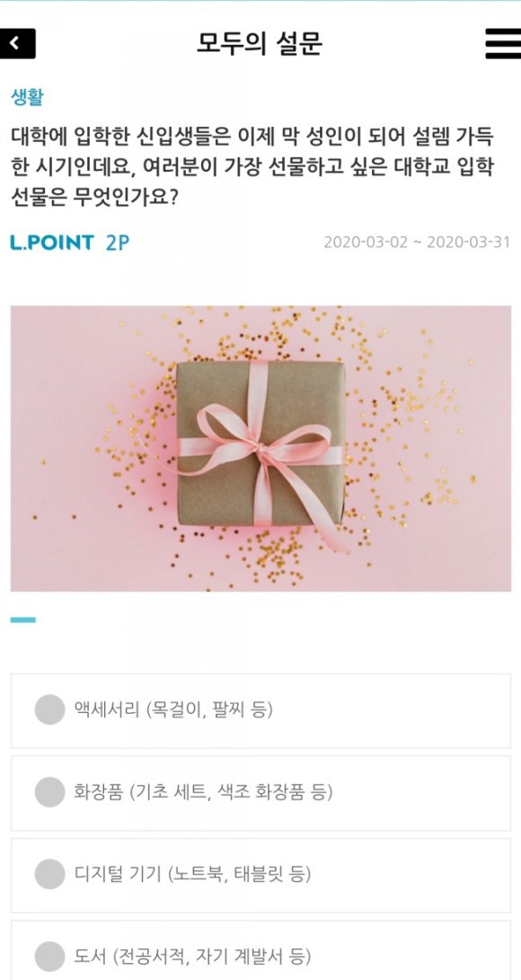521x980 pixels.
Task: Tap the 디지털 기기 (노트북, 태블릿 등) label
Action: (x=192, y=875)
